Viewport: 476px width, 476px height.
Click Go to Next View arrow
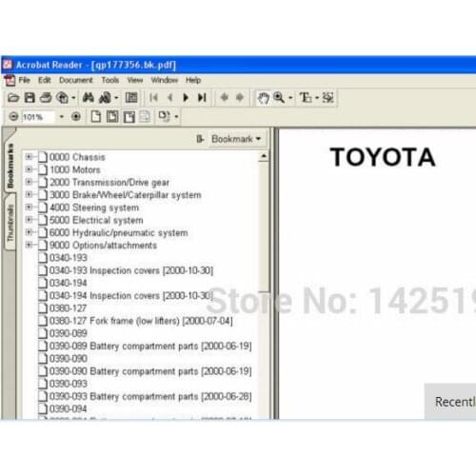click(x=240, y=97)
